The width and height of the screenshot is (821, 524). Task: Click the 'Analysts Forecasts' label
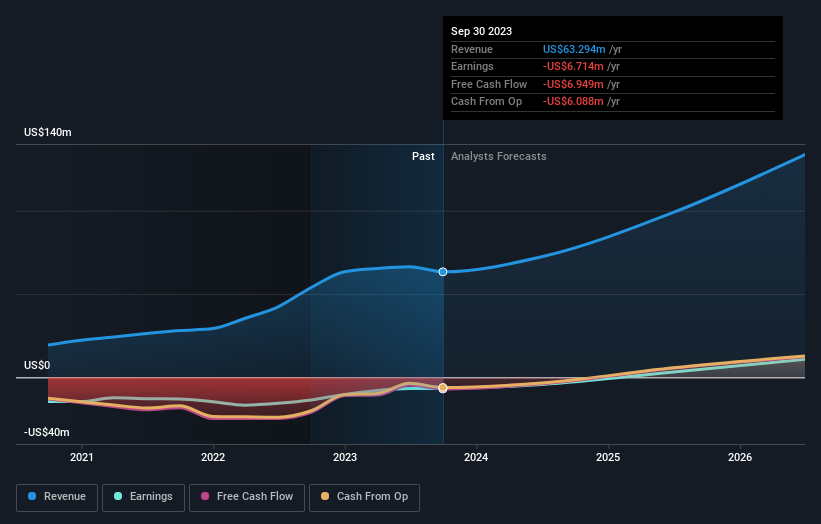(498, 157)
